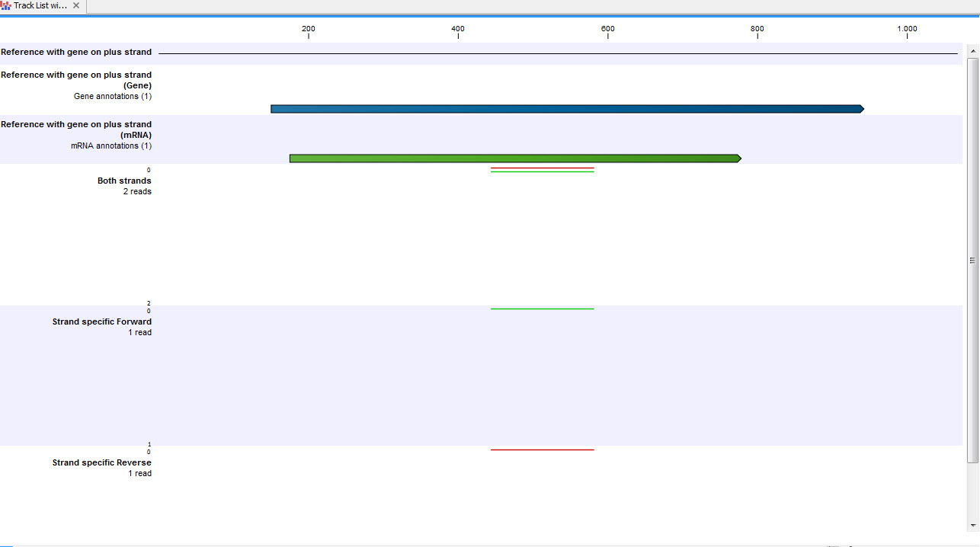980x547 pixels.
Task: Click the 'Reference with gene on plus strand' track label
Action: point(77,52)
